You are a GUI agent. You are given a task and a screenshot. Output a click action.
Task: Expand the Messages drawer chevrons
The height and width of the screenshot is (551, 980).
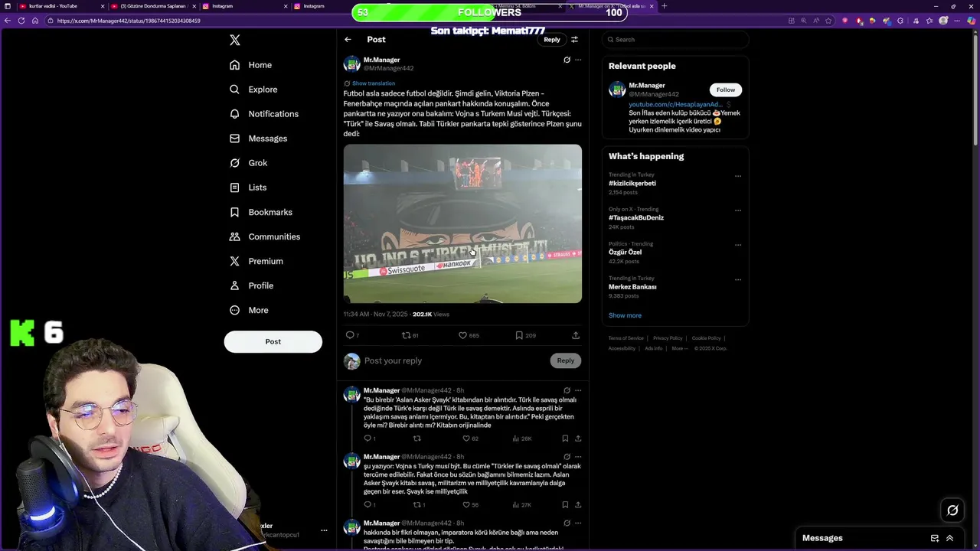pyautogui.click(x=950, y=538)
